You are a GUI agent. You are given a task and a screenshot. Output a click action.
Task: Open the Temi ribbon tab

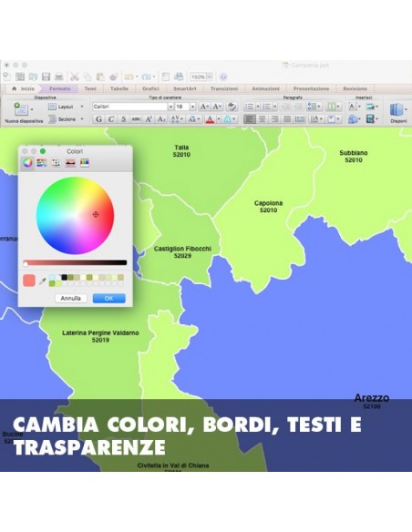90,88
